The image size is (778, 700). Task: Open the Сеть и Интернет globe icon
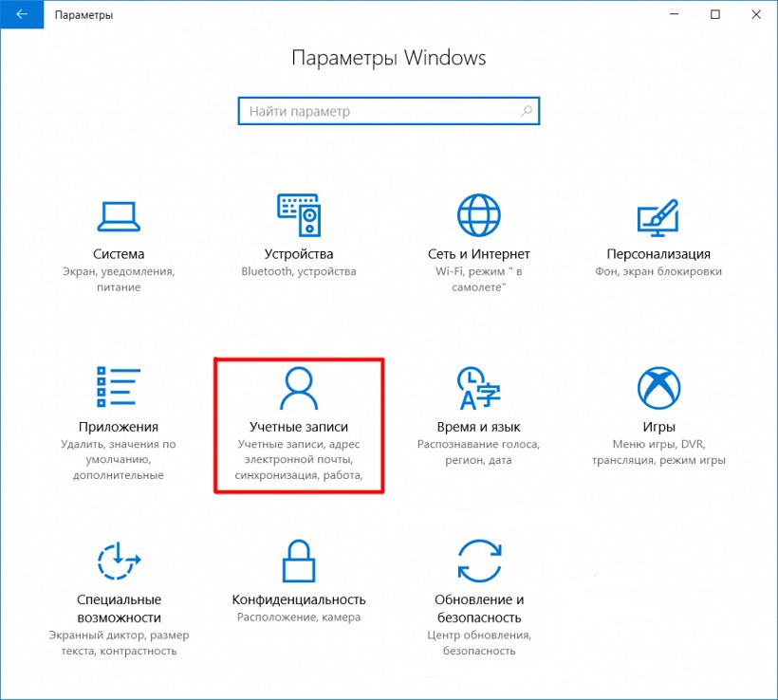click(x=479, y=214)
